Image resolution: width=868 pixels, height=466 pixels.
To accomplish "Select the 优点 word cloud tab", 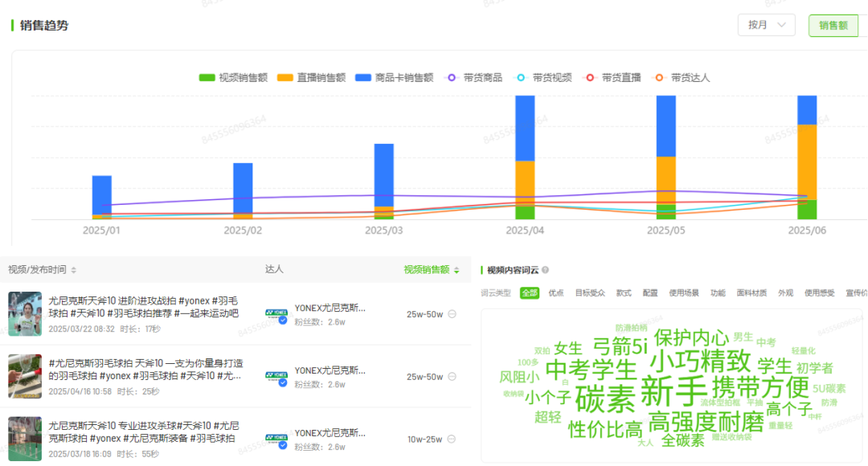I will click(x=556, y=292).
